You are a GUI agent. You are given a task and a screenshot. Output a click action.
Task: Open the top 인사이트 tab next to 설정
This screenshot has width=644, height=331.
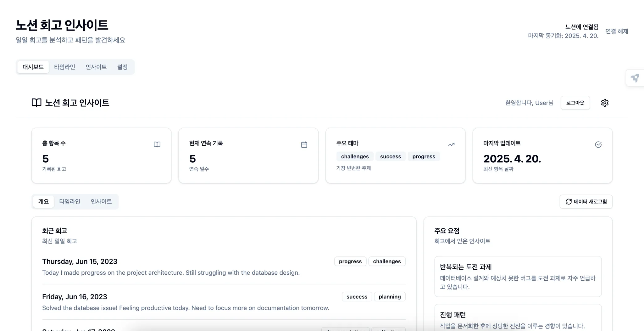coord(96,67)
